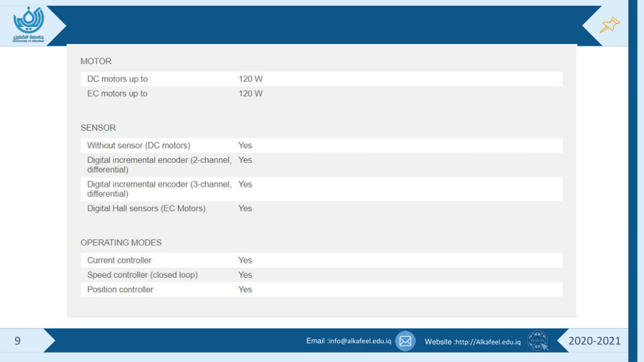Click Yes beside Position controller
644x362 pixels.
(x=245, y=289)
